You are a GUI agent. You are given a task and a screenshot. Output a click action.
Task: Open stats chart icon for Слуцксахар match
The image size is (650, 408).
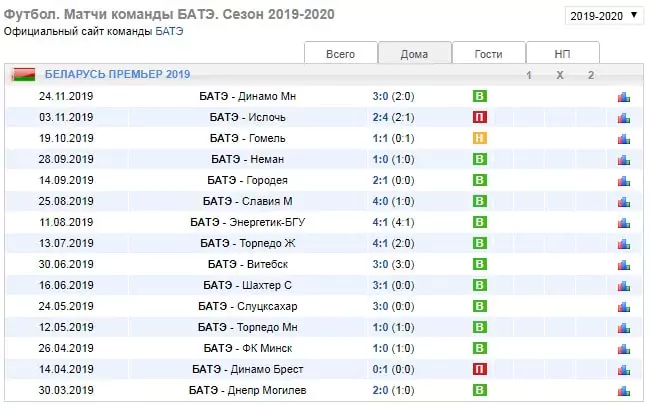click(623, 307)
